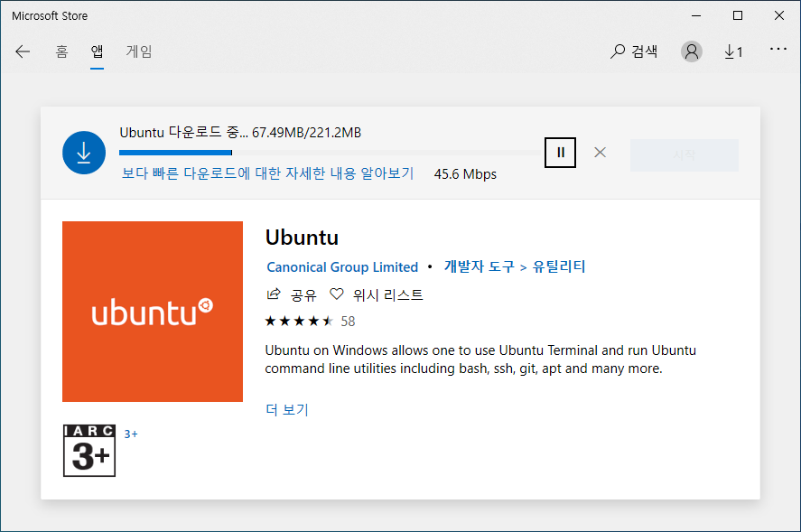Click the blue download circle icon
Viewport: 801px width, 532px height.
coord(84,153)
